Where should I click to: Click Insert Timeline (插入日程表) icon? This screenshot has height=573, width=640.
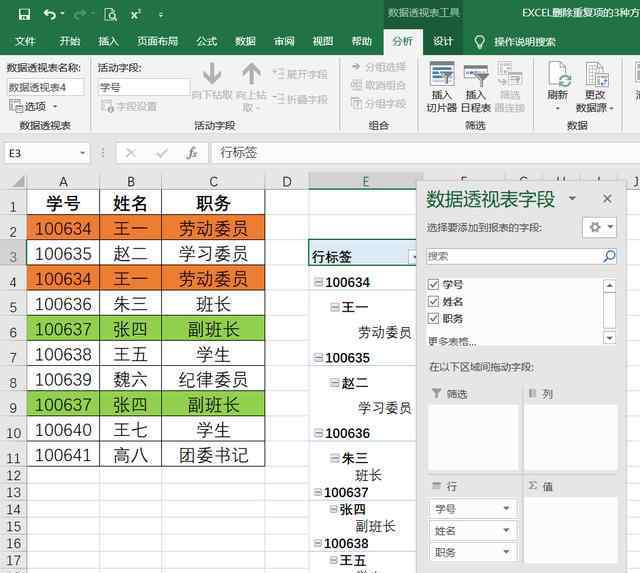476,76
